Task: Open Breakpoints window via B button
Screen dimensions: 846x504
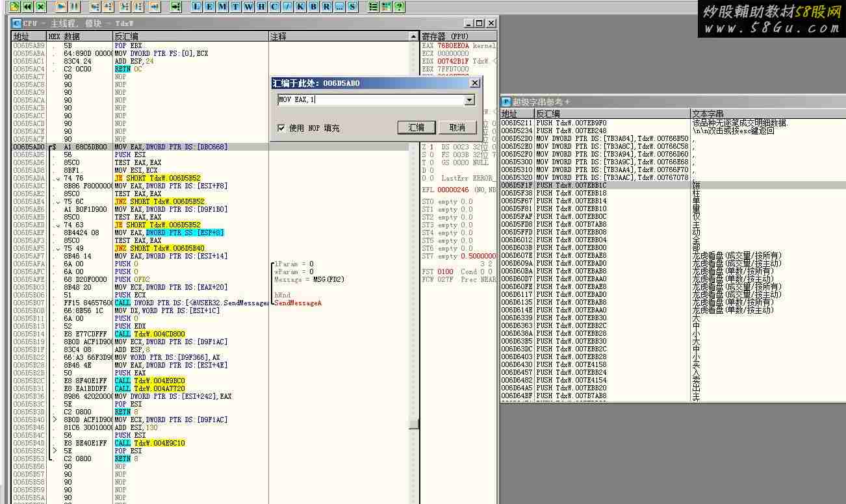Action: tap(313, 6)
